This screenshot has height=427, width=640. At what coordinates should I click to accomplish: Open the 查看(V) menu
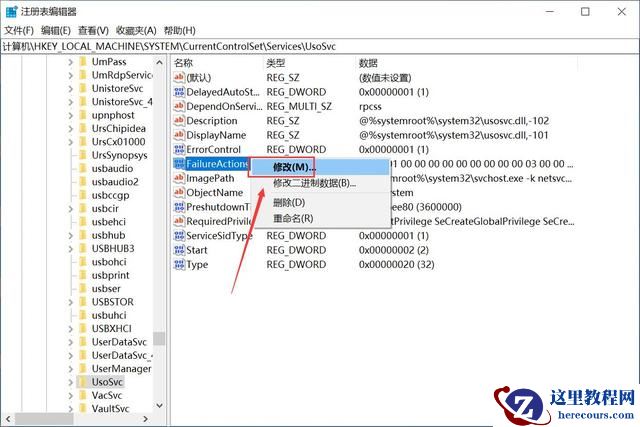(93, 31)
